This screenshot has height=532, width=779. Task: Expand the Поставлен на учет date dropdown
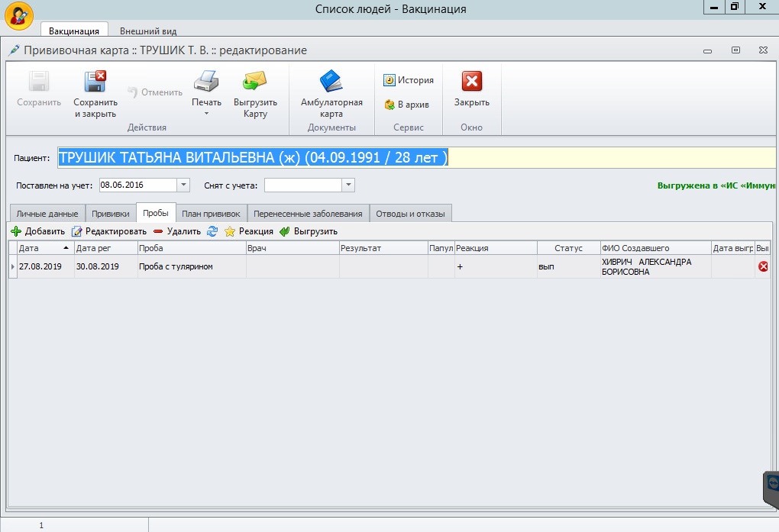pyautogui.click(x=183, y=185)
